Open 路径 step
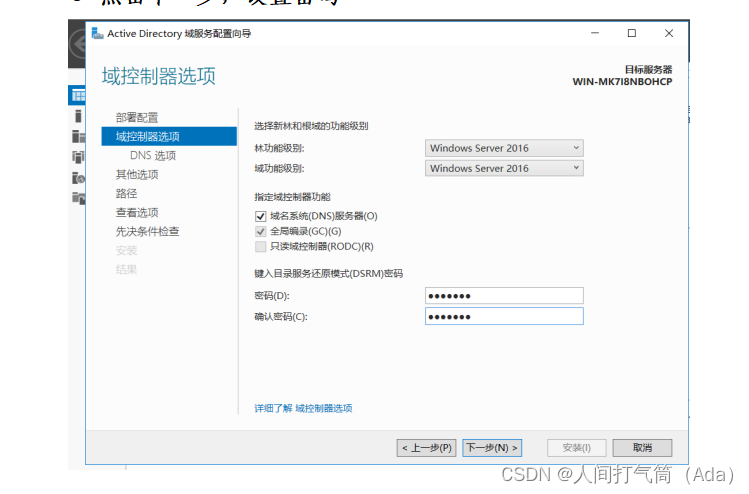Screen dimensions: 749x494 coord(126,193)
